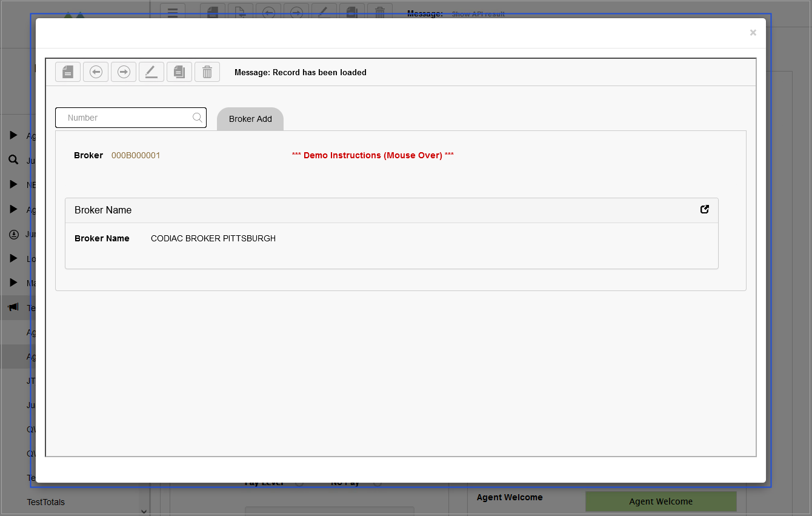Select the Broker Add tab

(x=250, y=119)
